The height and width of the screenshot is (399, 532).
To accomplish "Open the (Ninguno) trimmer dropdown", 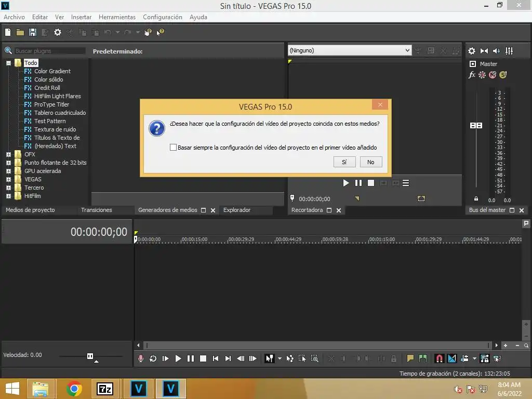I will [x=350, y=50].
